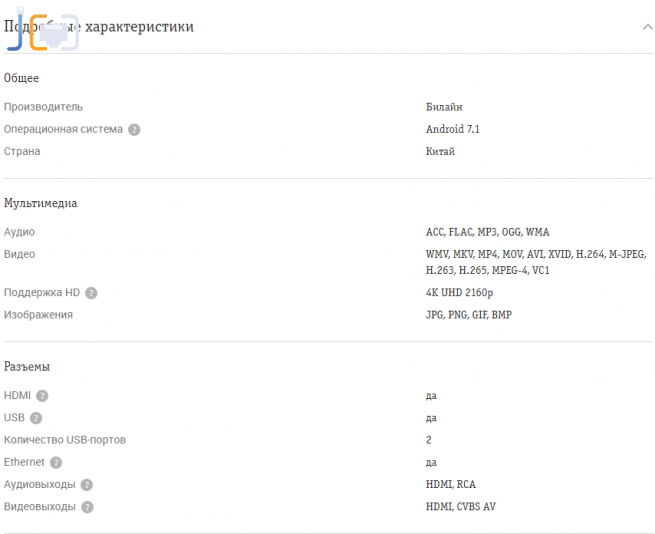Click help icon next to Операционная система

pyautogui.click(x=134, y=130)
